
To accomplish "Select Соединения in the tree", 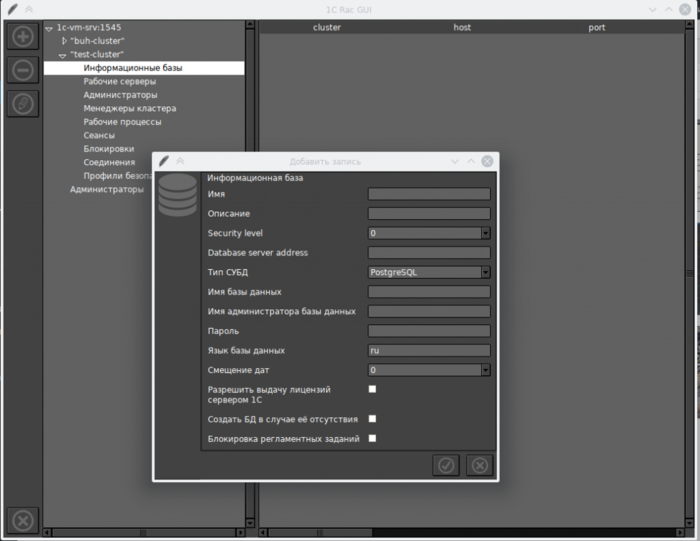I will point(109,162).
